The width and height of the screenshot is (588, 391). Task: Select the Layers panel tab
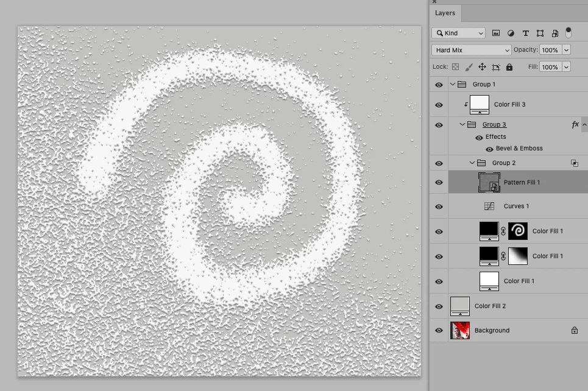pos(445,13)
